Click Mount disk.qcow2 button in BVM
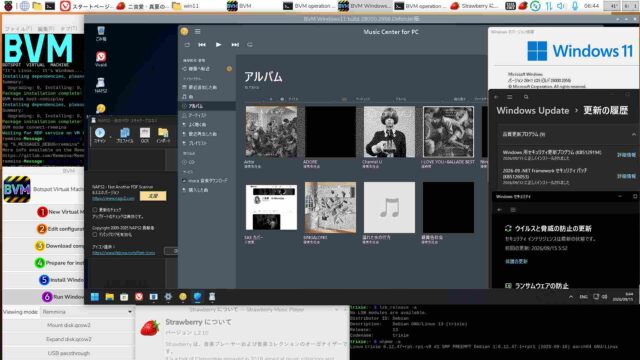This screenshot has height=360, width=640. [69, 325]
